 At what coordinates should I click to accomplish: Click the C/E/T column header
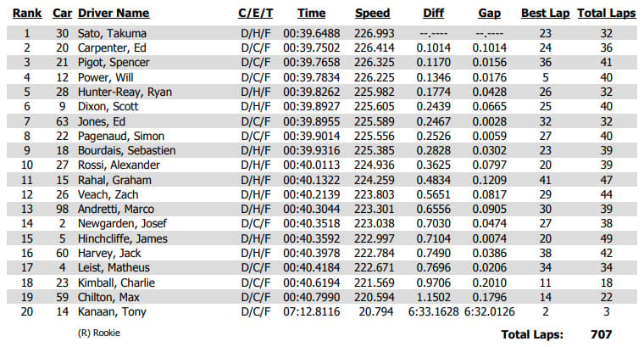(255, 14)
